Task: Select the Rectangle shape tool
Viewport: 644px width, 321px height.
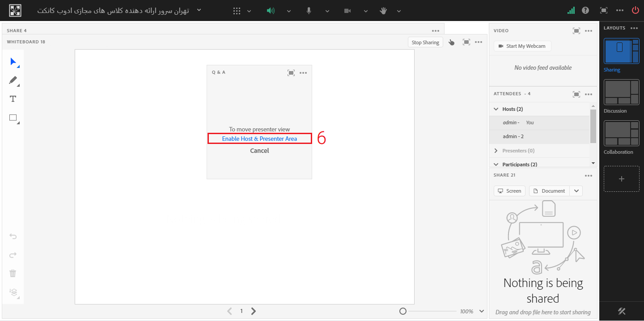Action: [x=13, y=118]
